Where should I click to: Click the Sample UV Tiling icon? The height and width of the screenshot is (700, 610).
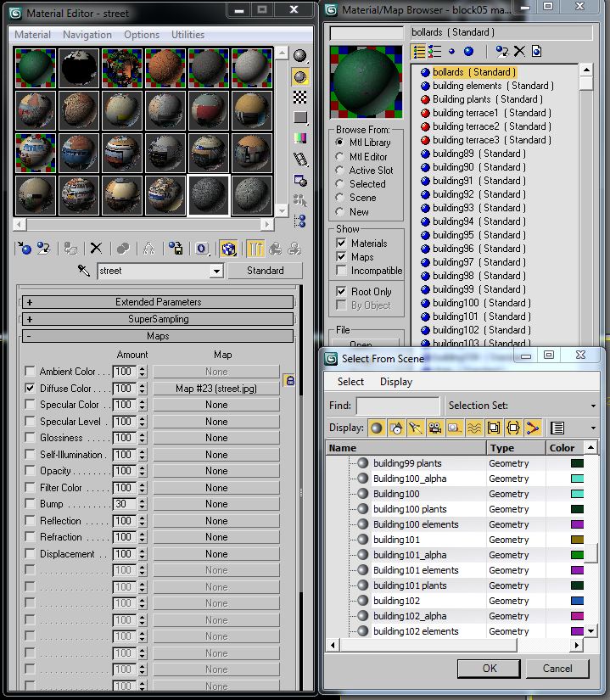[x=299, y=117]
